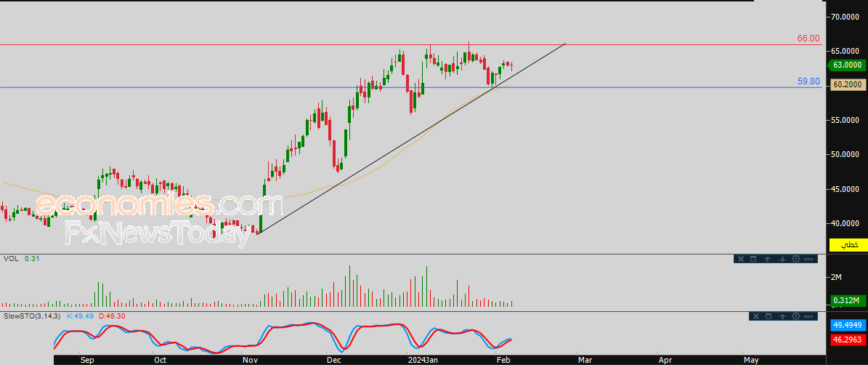Viewport: 868px width, 365px height.
Task: Click the red 46.2963 stochastic value tag
Action: coord(847,339)
